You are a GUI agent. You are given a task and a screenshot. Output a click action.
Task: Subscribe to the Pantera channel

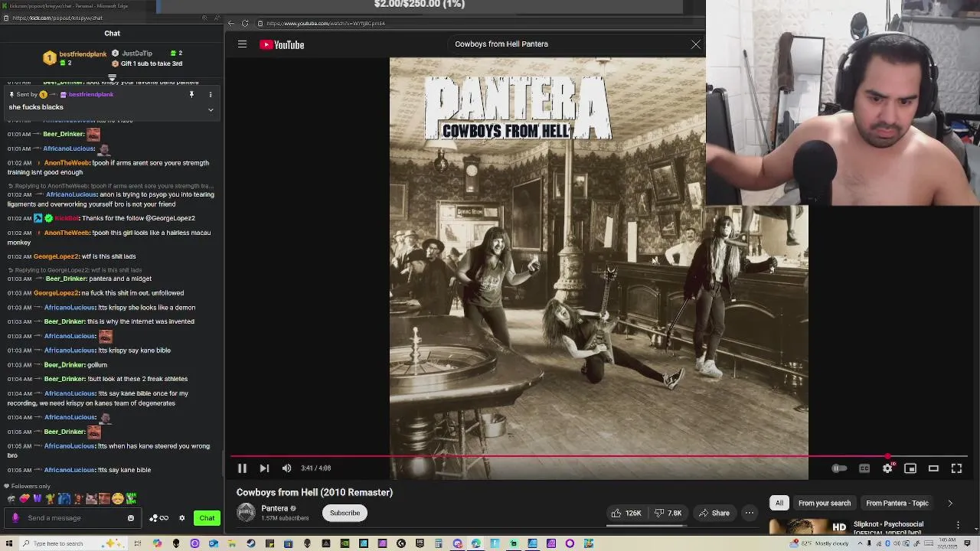pyautogui.click(x=345, y=513)
